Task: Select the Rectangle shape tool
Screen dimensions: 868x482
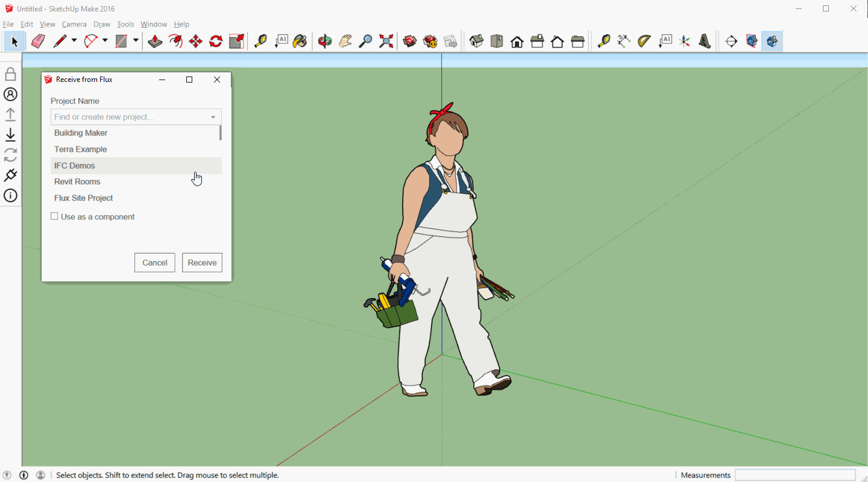Action: tap(121, 41)
